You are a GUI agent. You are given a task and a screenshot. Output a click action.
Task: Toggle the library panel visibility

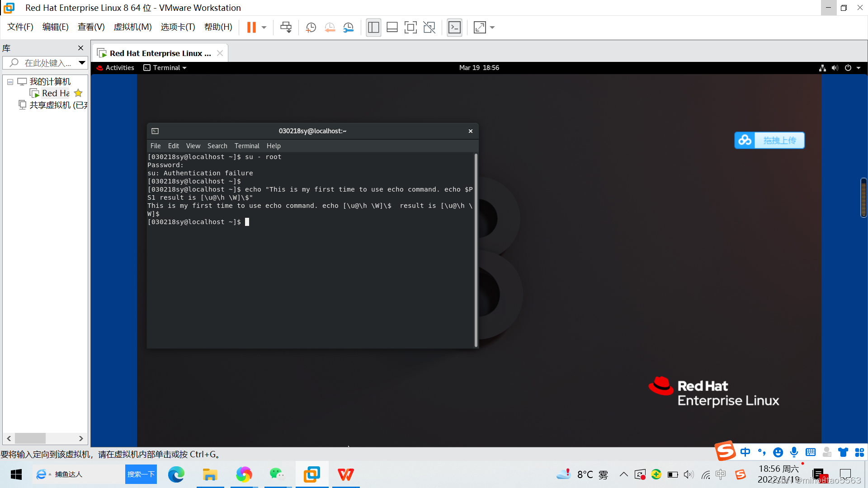(373, 27)
